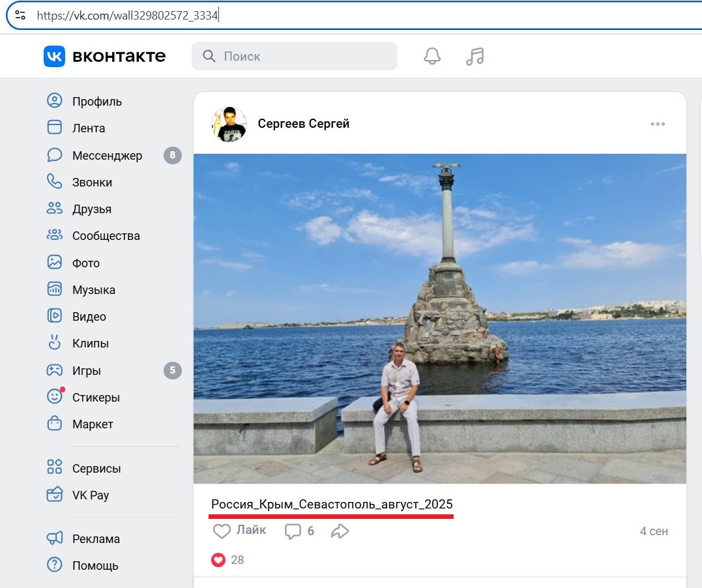
Task: Click the author's profile avatar
Action: point(229,124)
